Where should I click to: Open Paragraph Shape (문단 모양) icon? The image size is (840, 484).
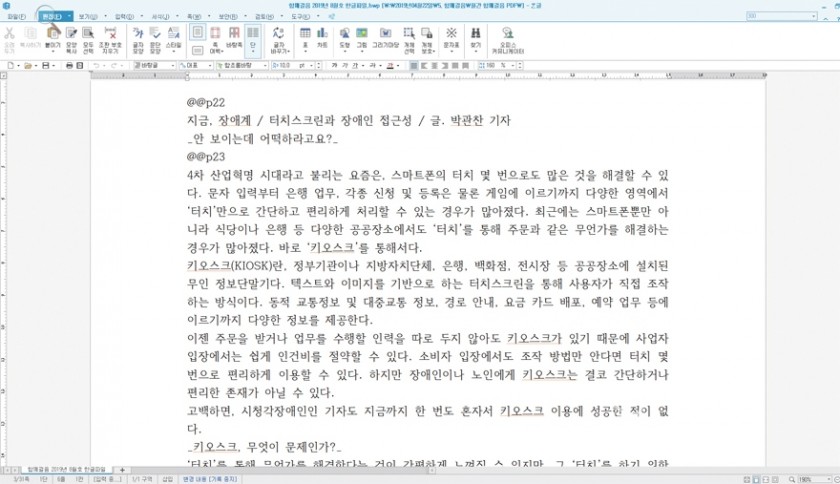[x=155, y=37]
